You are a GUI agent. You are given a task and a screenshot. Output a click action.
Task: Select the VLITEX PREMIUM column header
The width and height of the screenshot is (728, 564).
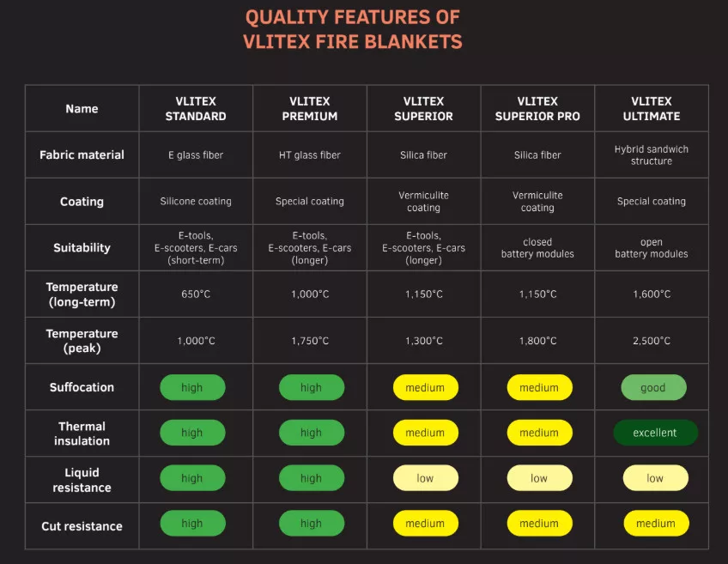coord(310,109)
